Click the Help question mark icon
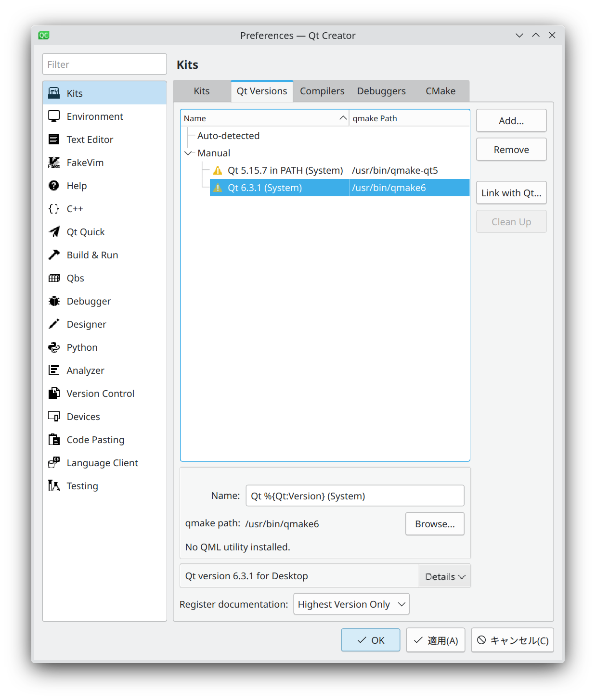The height and width of the screenshot is (700, 596). tap(54, 185)
